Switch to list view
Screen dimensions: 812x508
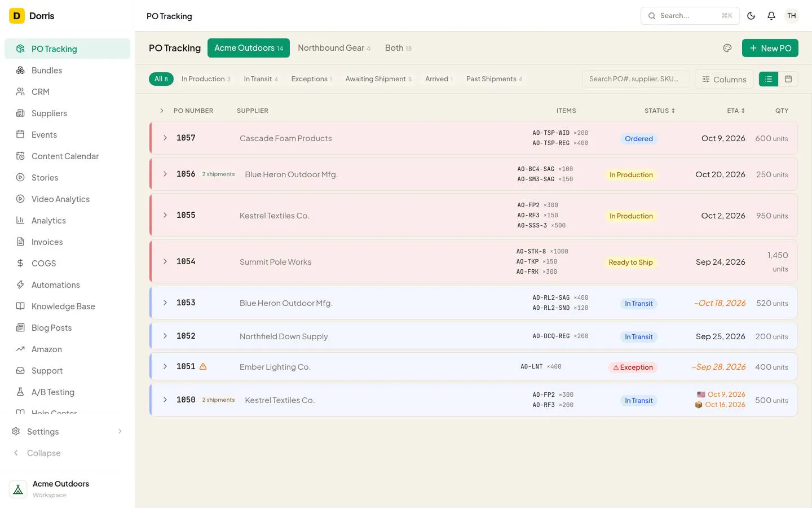[769, 79]
